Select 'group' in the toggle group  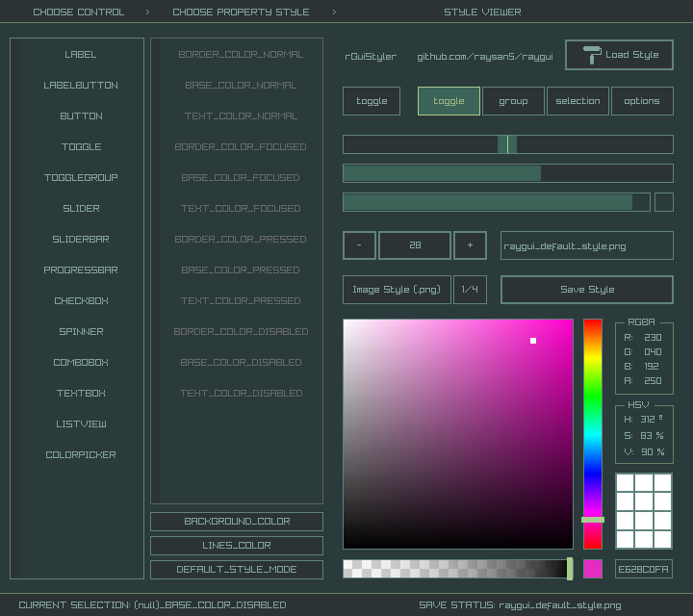(513, 101)
